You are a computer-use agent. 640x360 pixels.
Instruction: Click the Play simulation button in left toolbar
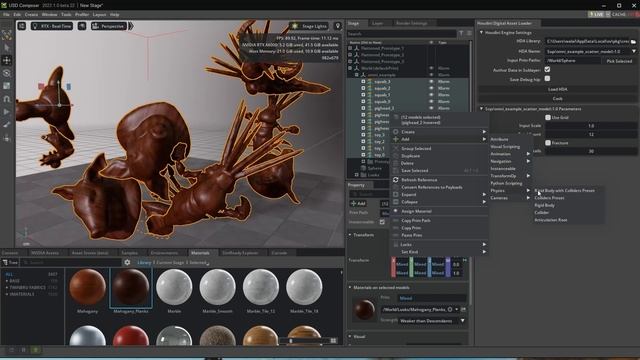coord(7,112)
